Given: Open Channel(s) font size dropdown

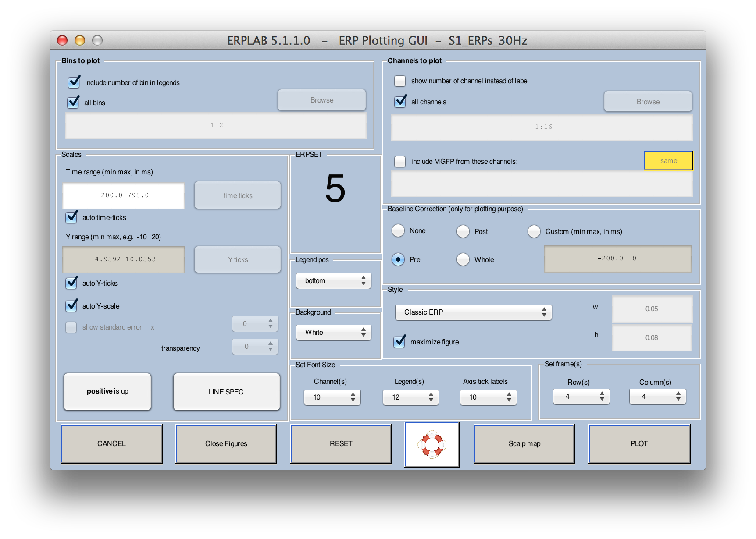Looking at the screenshot, I should click(332, 397).
